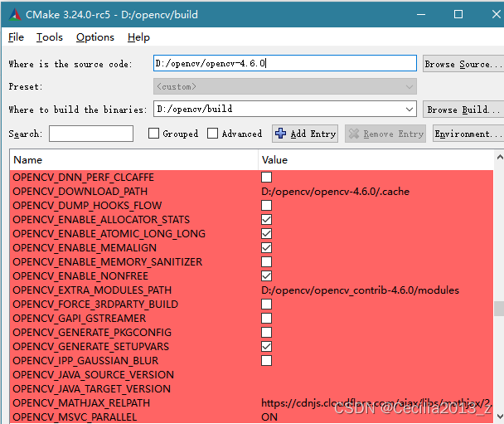Open the Options menu
This screenshot has width=504, height=424.
(95, 37)
